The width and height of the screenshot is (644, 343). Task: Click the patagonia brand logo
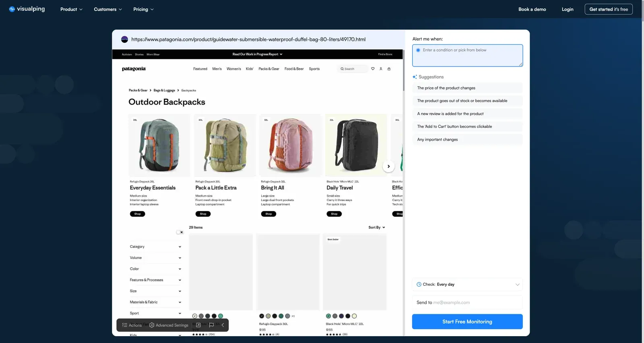tap(134, 69)
